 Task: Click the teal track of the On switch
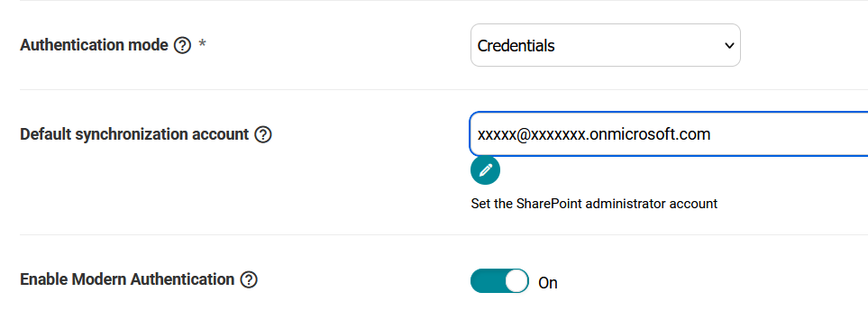tap(487, 281)
